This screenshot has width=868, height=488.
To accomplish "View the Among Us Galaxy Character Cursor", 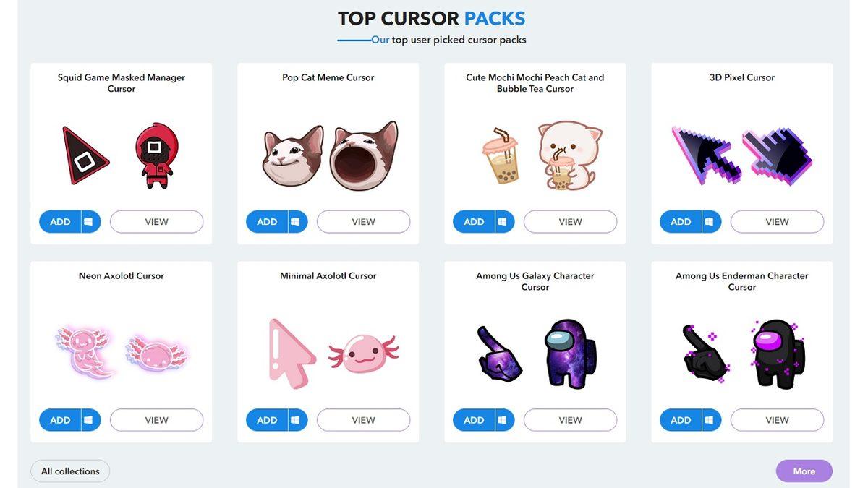I will click(570, 420).
